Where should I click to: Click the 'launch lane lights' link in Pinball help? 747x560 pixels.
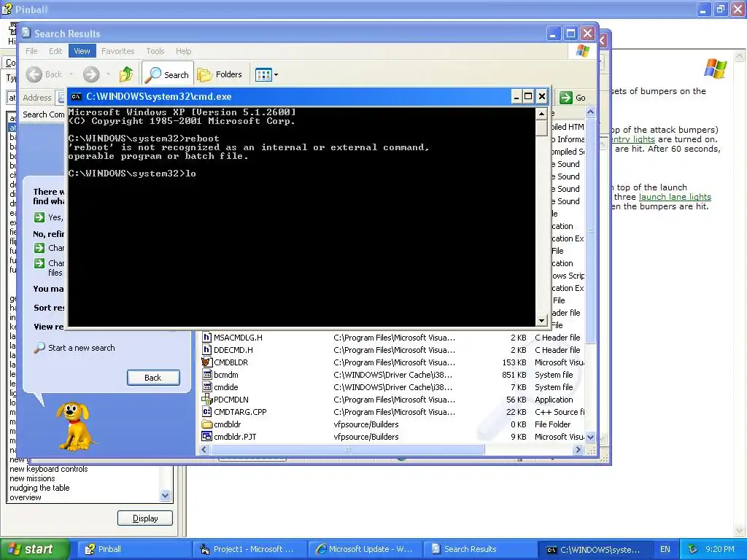click(675, 197)
